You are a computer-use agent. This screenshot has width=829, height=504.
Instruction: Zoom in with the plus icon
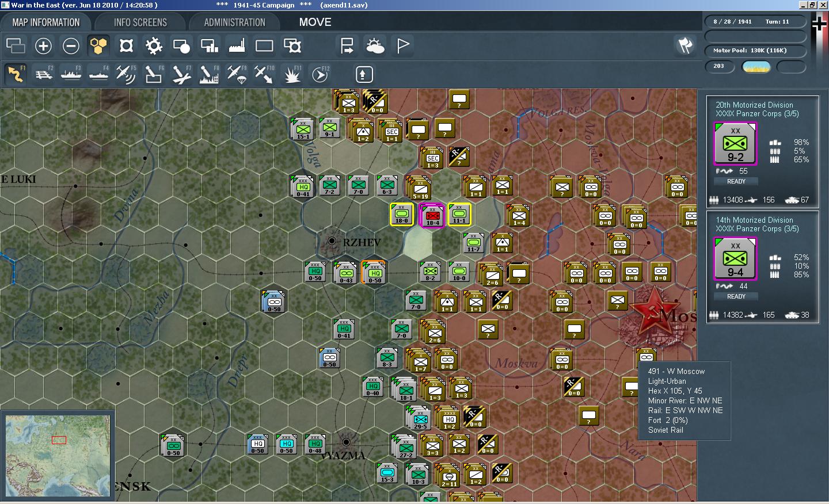point(43,45)
